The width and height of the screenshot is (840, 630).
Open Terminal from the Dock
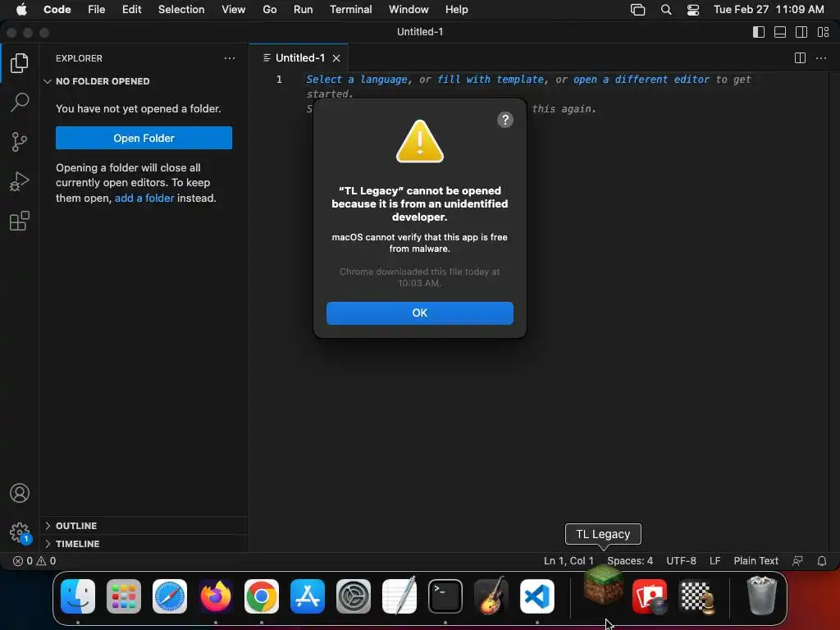tap(445, 596)
